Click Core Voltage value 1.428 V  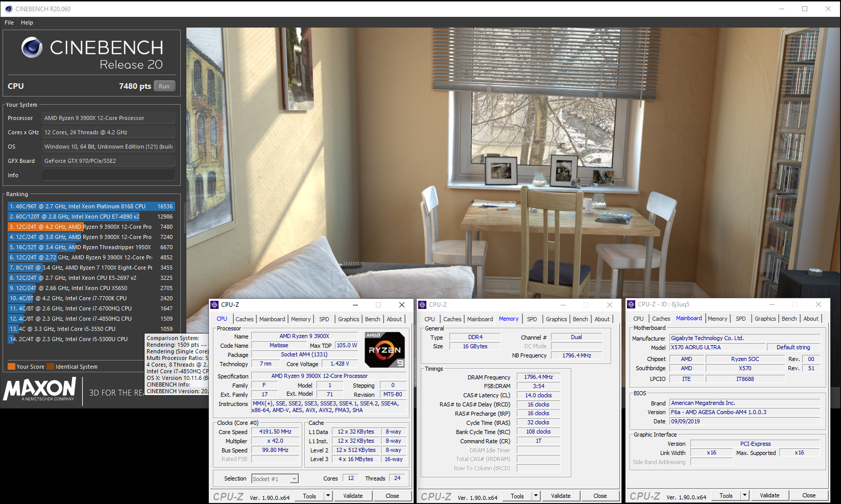pos(340,364)
